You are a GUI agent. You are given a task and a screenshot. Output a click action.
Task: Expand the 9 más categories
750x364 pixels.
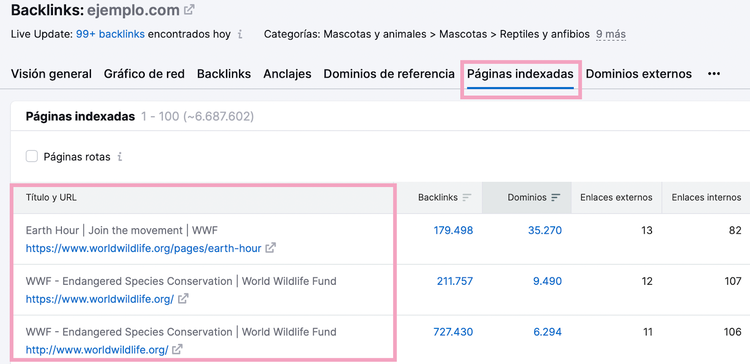point(611,34)
